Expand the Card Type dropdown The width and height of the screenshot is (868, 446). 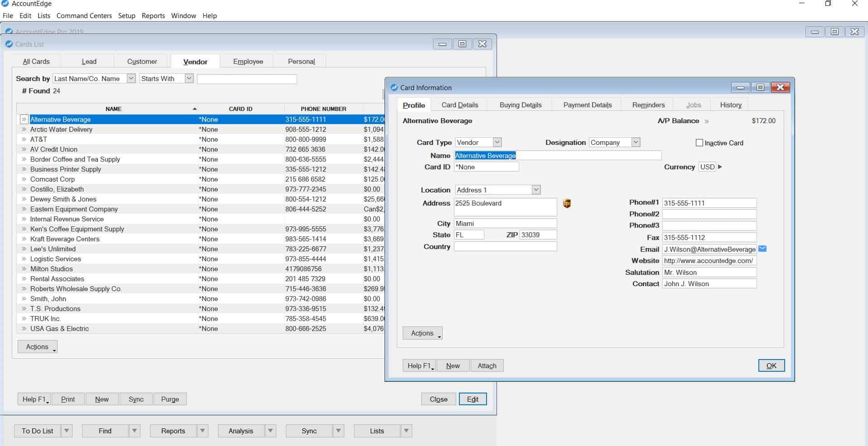click(x=497, y=142)
